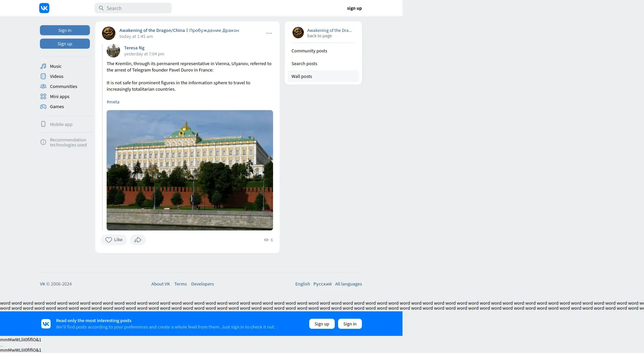Click the Mobile app link
The width and height of the screenshot is (644, 353).
click(61, 124)
